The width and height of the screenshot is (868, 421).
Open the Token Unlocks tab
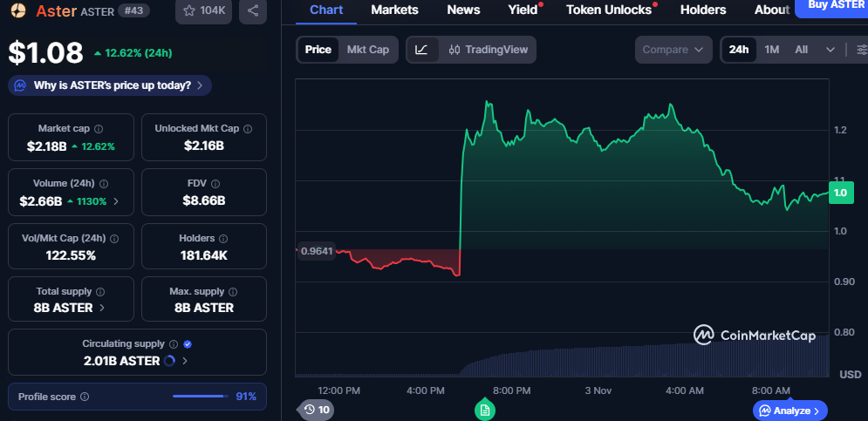tap(609, 10)
